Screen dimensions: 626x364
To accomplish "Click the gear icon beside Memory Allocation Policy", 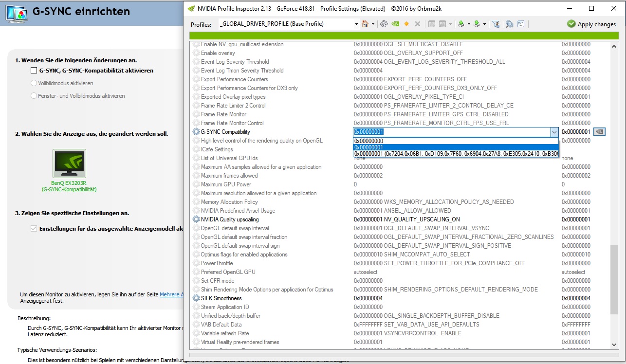I will click(x=196, y=202).
